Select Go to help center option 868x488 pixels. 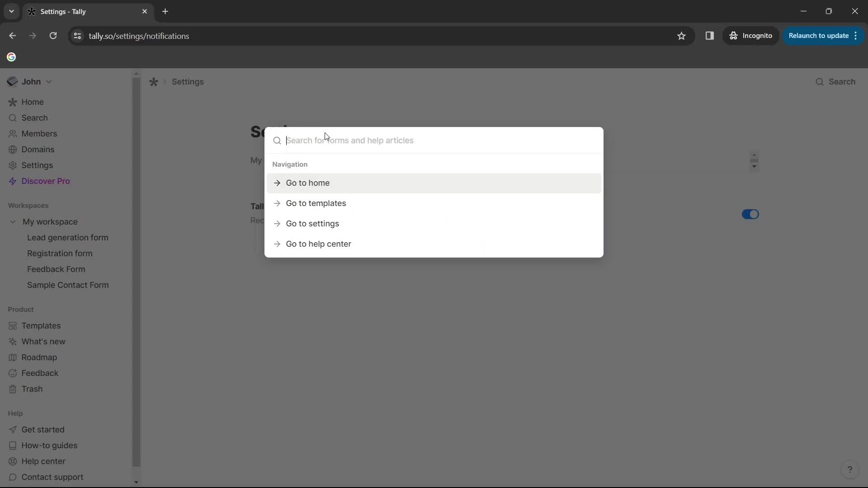point(319,244)
